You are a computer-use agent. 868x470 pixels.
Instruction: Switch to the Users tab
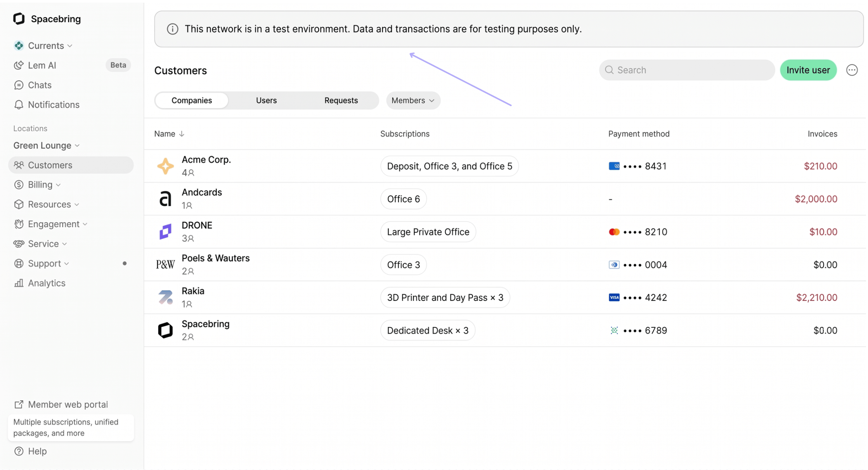pyautogui.click(x=266, y=100)
